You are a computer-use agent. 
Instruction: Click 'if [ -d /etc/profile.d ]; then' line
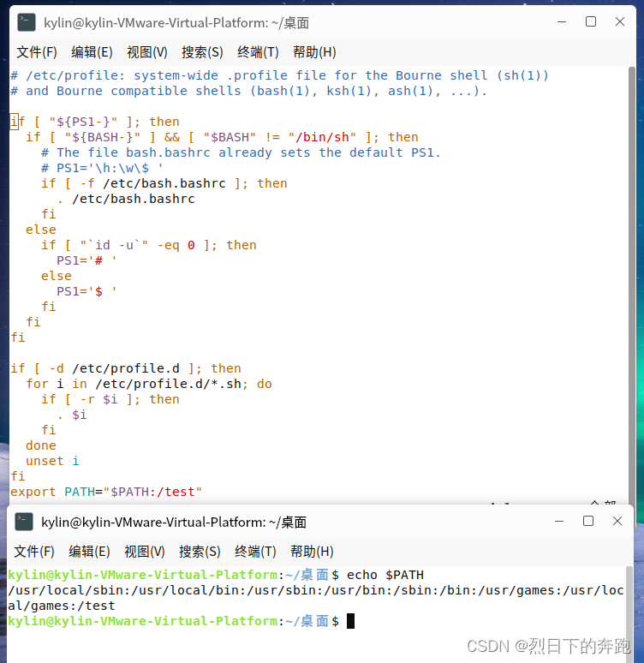[x=126, y=368]
